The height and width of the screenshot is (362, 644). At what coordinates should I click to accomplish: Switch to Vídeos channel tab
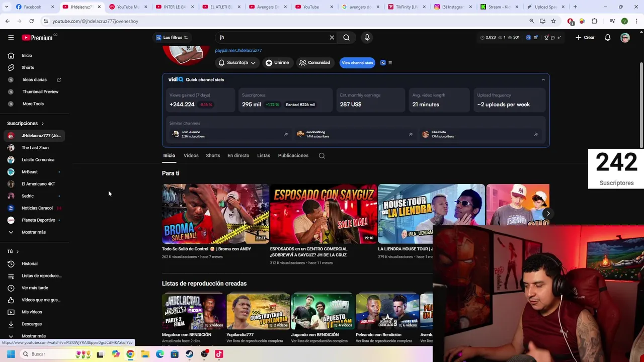click(x=191, y=155)
